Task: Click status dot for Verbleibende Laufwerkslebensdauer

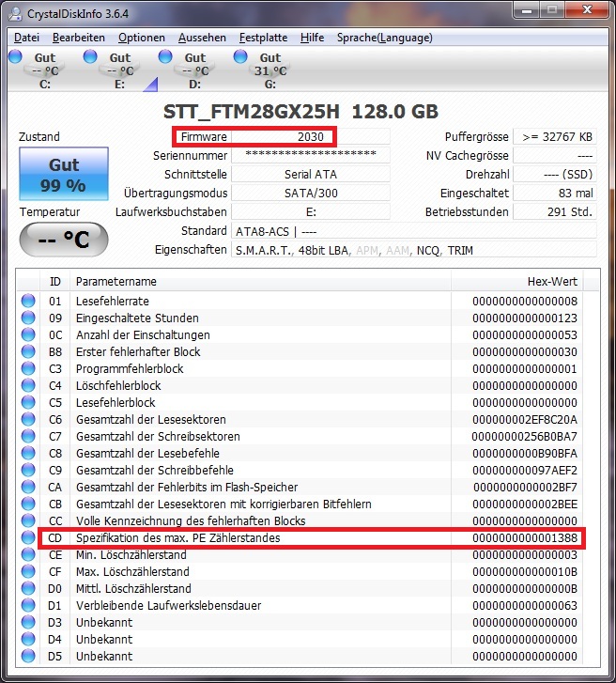Action: pyautogui.click(x=28, y=605)
